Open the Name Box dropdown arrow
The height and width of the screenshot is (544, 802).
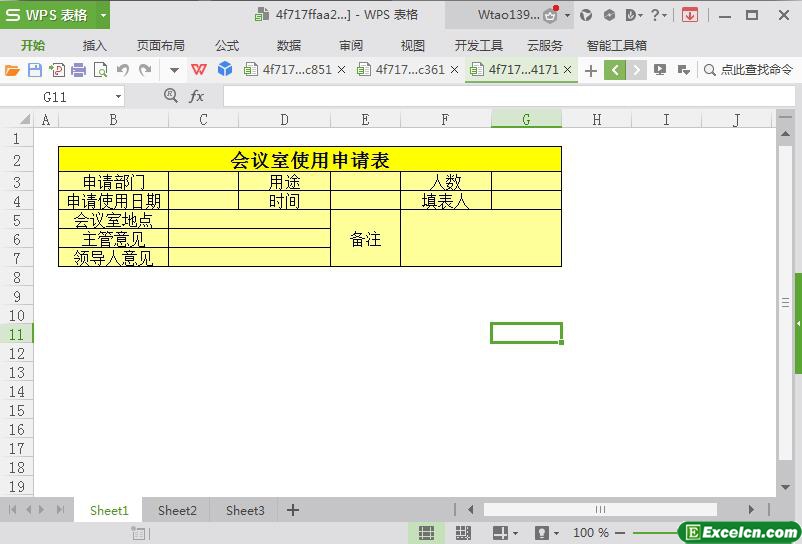tap(118, 97)
